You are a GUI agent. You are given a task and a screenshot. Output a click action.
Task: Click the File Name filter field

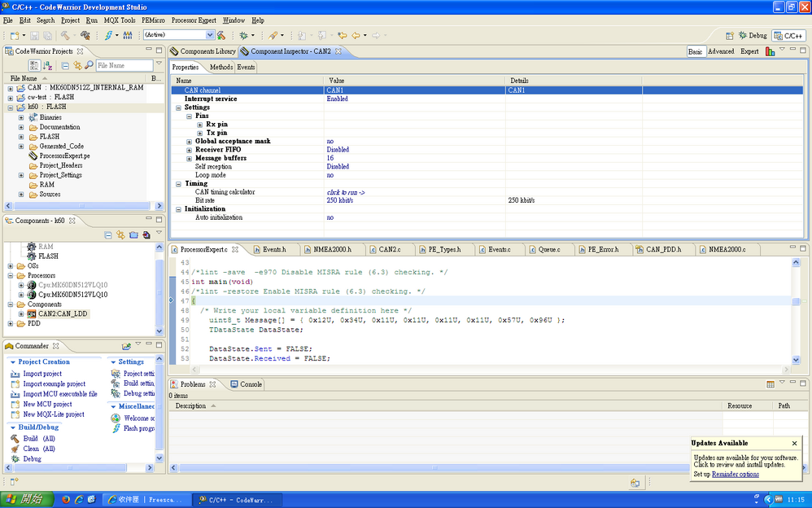pos(124,65)
